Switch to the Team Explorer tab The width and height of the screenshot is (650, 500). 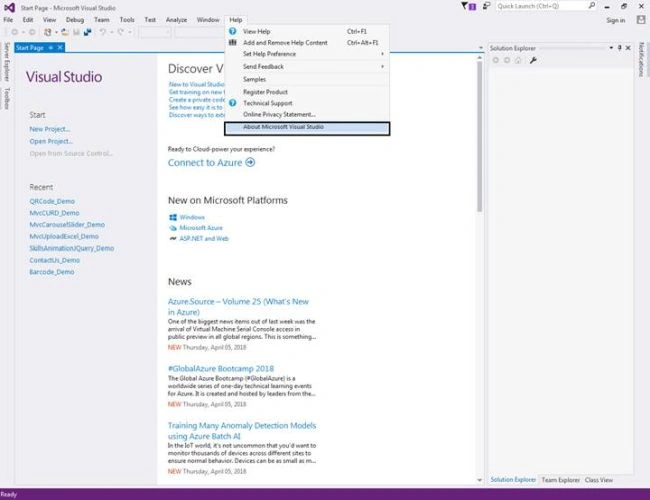tap(560, 480)
